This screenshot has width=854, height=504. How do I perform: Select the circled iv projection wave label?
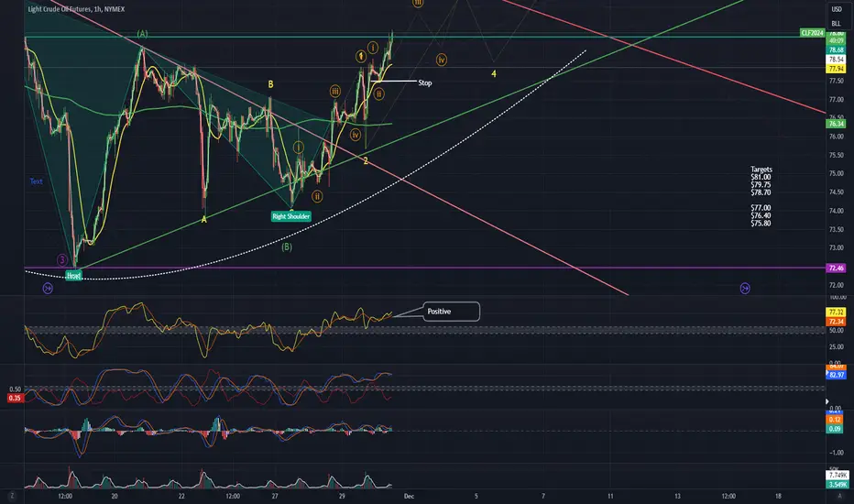tap(442, 60)
